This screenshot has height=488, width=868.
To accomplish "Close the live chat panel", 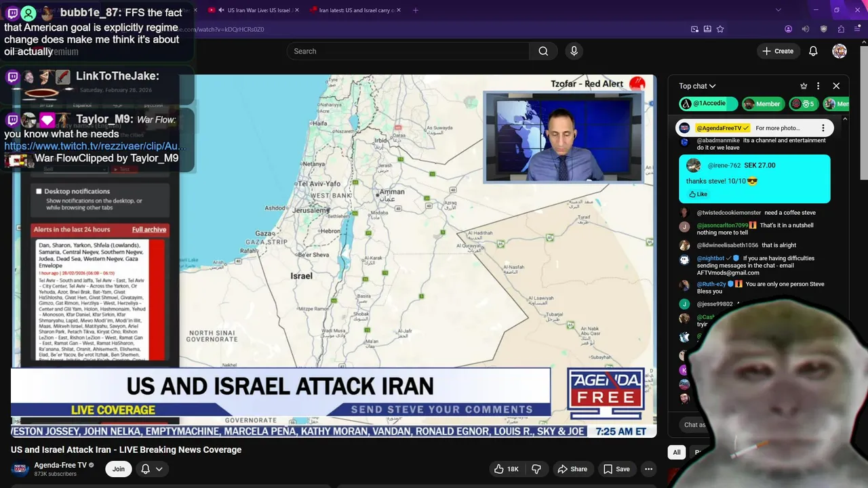I will (836, 86).
